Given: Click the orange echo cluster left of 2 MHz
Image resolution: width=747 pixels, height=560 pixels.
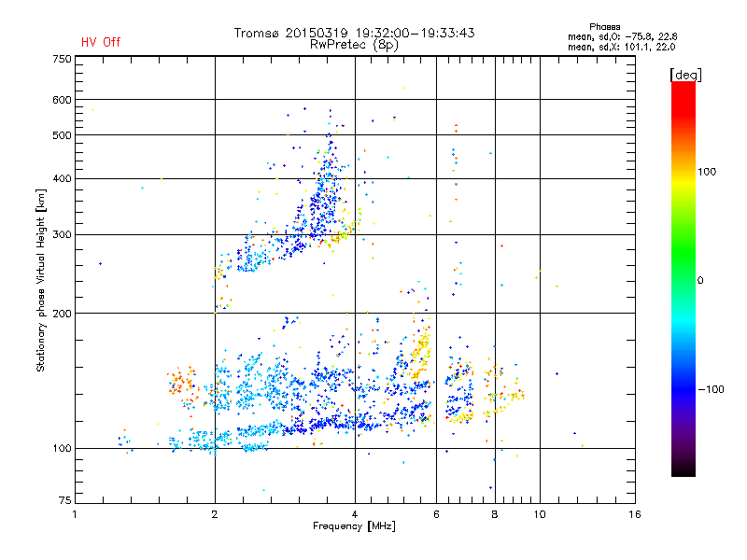Looking at the screenshot, I should pos(183,383).
